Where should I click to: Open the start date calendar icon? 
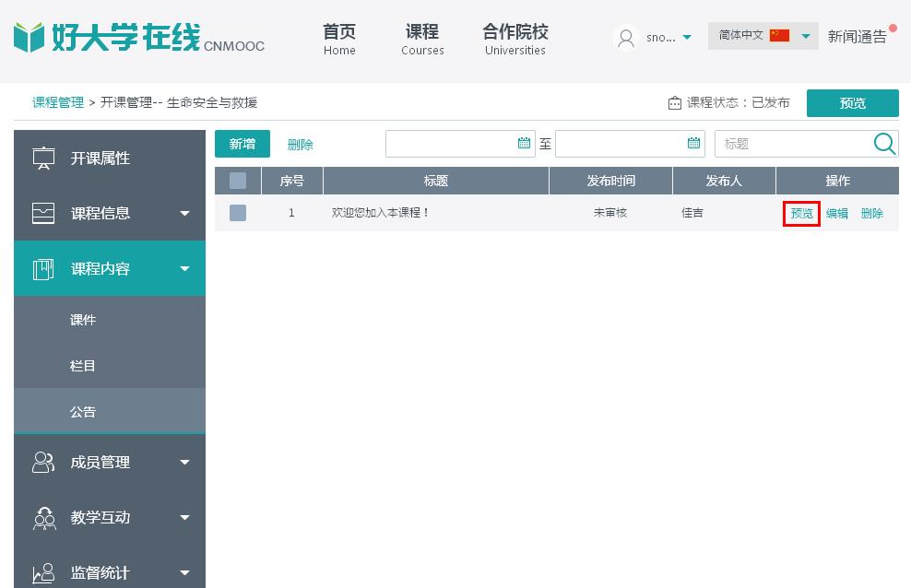click(525, 143)
